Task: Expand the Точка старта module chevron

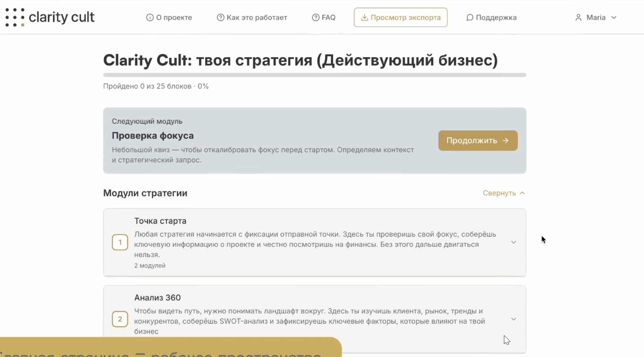Action: tap(514, 242)
